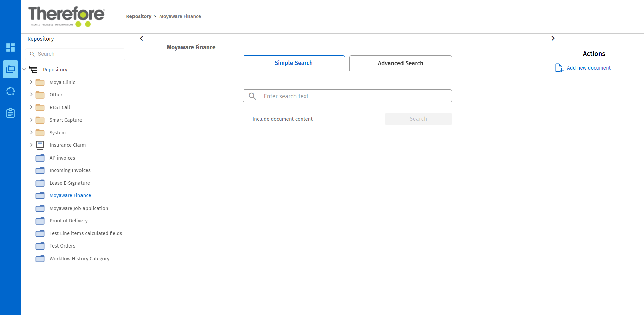Click the Proof of Delivery category icon
The height and width of the screenshot is (315, 644).
[x=40, y=221]
